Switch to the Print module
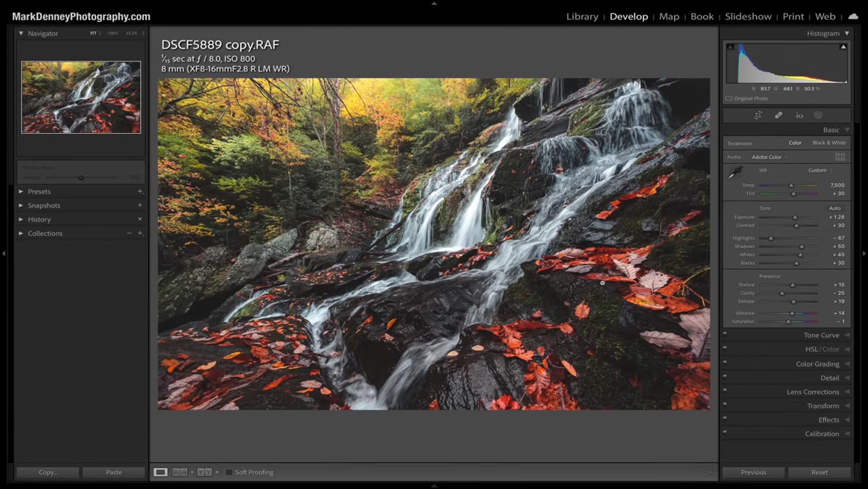The width and height of the screenshot is (868, 489). 793,17
